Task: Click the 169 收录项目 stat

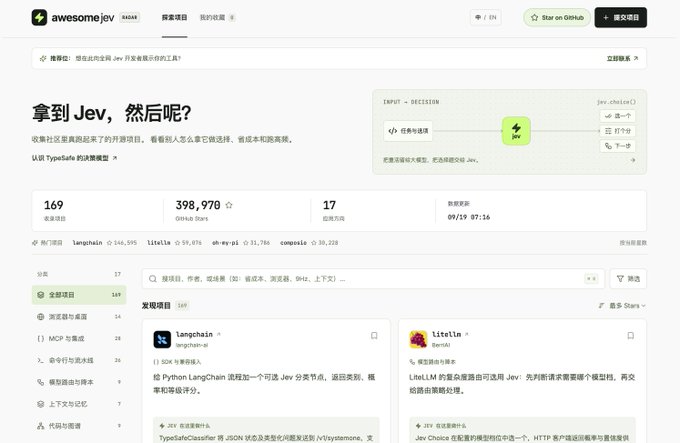Action: (55, 210)
